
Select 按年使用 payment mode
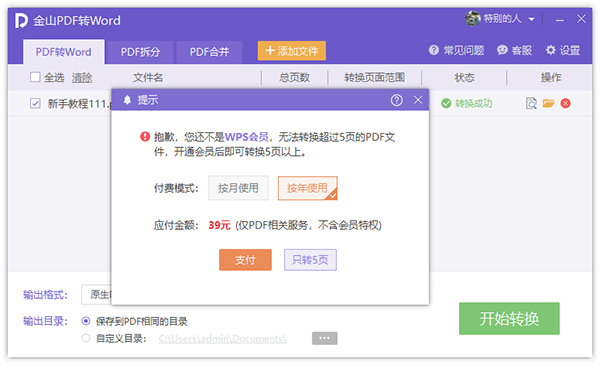pyautogui.click(x=308, y=188)
